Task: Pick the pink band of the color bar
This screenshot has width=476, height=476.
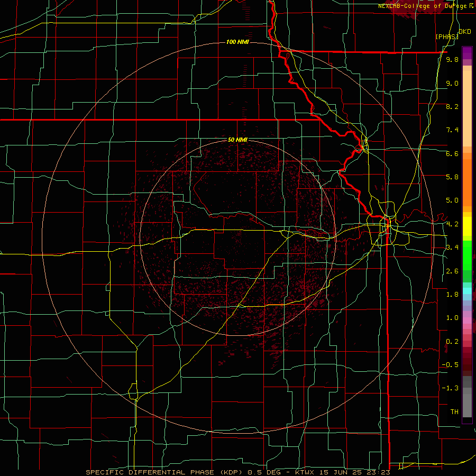Action: pos(467,321)
